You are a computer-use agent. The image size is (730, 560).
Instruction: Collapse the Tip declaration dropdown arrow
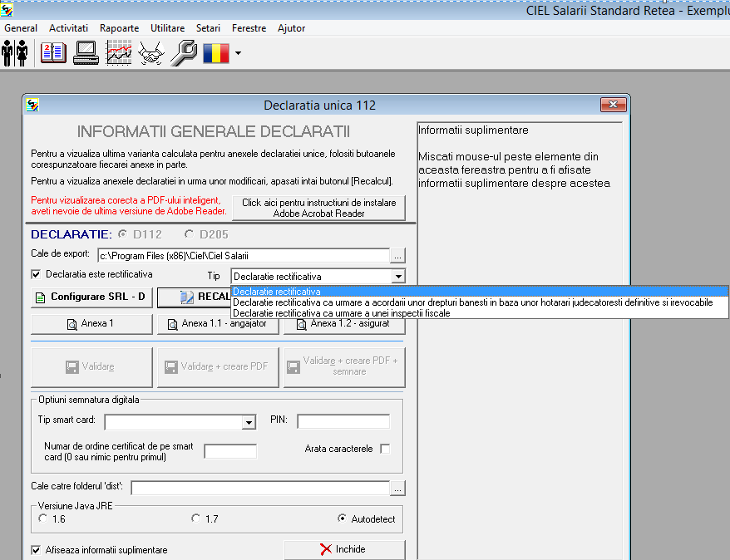pos(398,277)
